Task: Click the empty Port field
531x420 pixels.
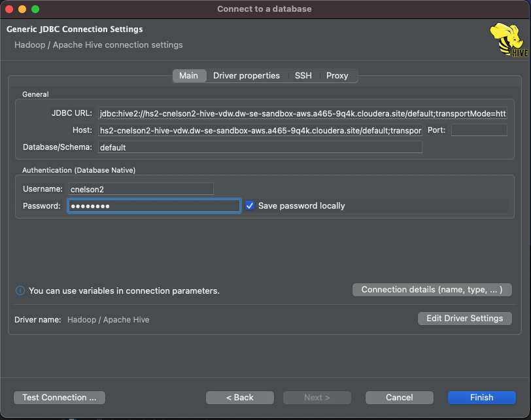Action: tap(479, 130)
